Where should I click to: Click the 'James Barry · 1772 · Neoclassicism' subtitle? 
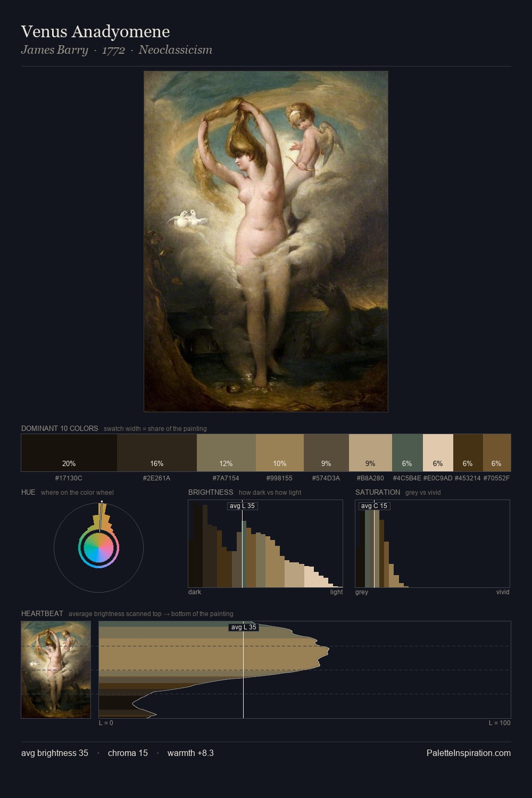click(x=117, y=50)
